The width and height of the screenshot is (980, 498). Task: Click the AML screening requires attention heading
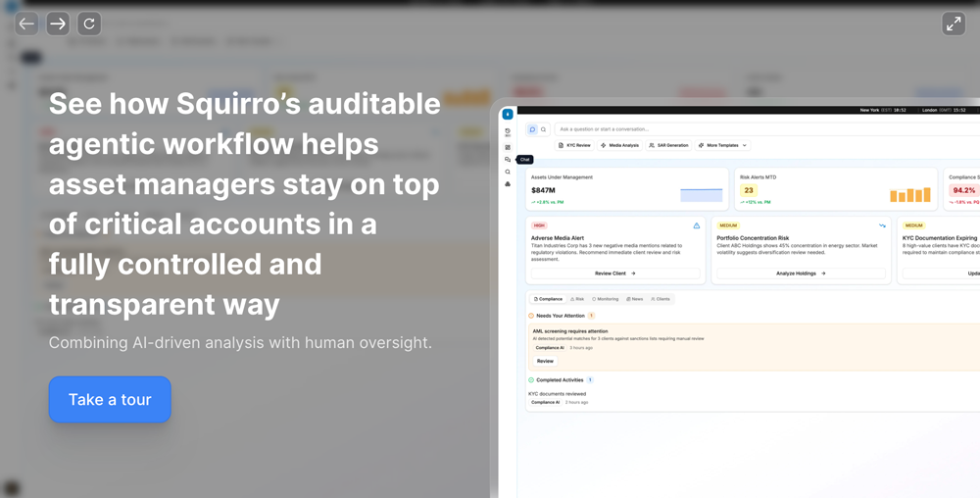[x=570, y=331]
